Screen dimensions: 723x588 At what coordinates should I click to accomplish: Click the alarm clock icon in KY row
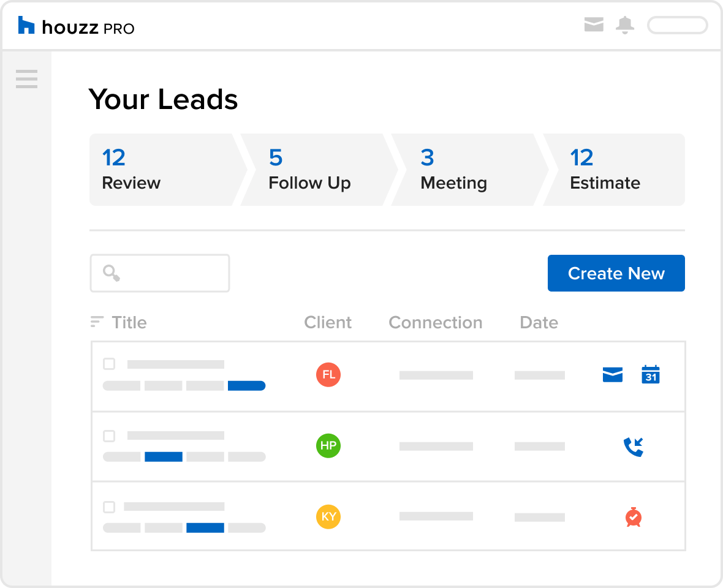pyautogui.click(x=633, y=517)
